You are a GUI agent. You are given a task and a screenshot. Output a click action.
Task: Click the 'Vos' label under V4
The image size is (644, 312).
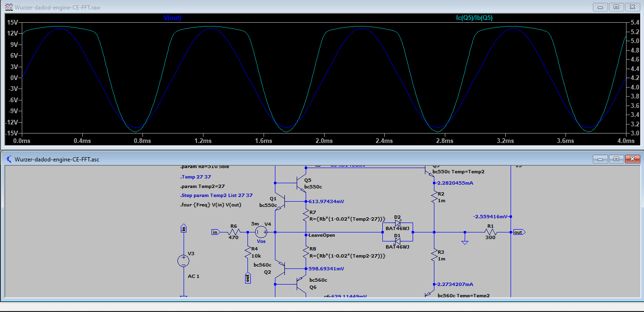click(262, 241)
